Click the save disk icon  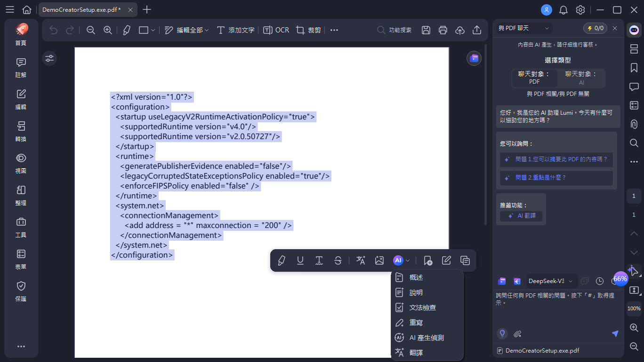[426, 30]
